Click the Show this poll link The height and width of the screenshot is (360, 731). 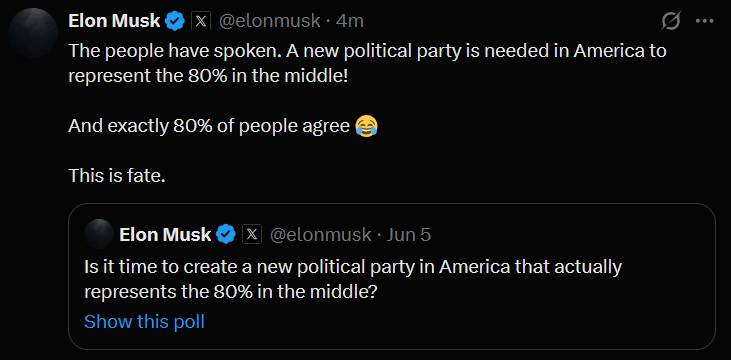pos(144,321)
